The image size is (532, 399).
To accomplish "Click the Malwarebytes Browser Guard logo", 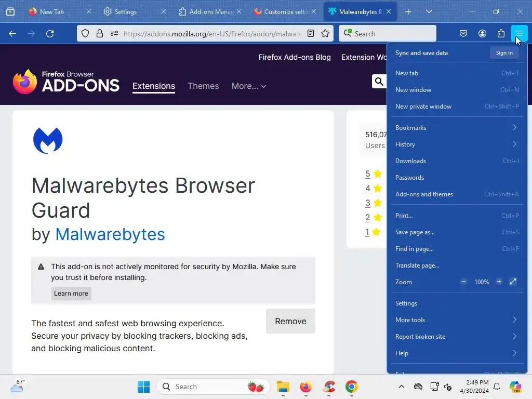I will pyautogui.click(x=48, y=140).
